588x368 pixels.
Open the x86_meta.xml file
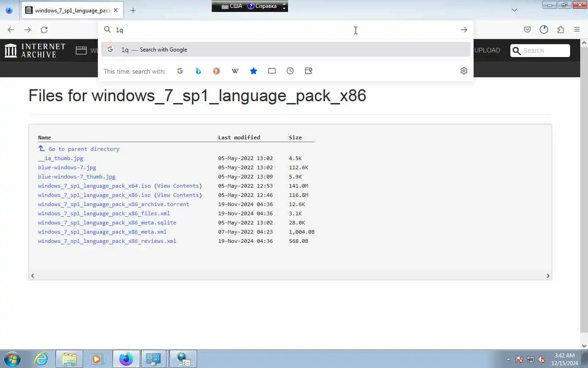click(x=102, y=232)
